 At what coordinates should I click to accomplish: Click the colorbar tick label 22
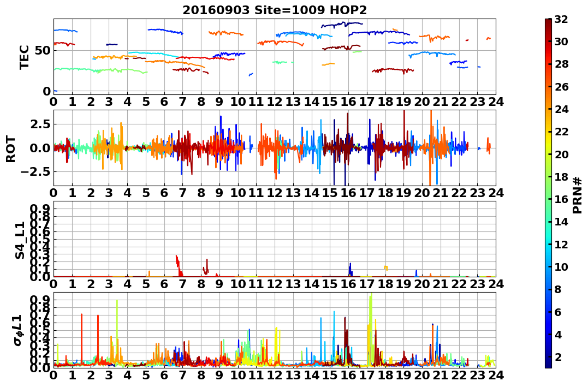561,132
